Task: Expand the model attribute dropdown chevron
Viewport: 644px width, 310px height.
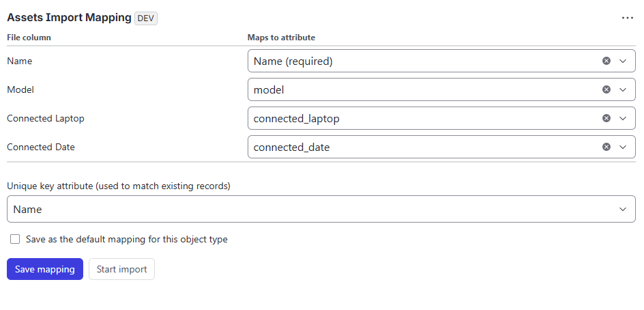Action: point(623,89)
